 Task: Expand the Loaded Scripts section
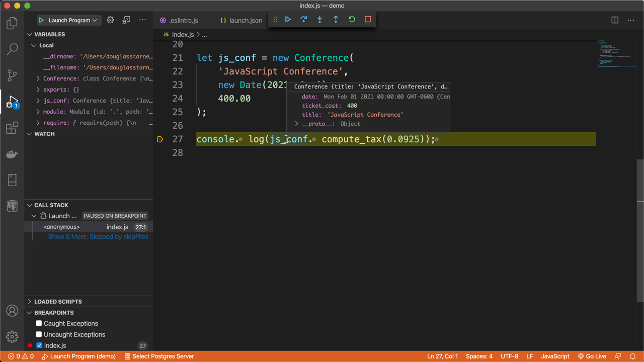[x=58, y=302]
